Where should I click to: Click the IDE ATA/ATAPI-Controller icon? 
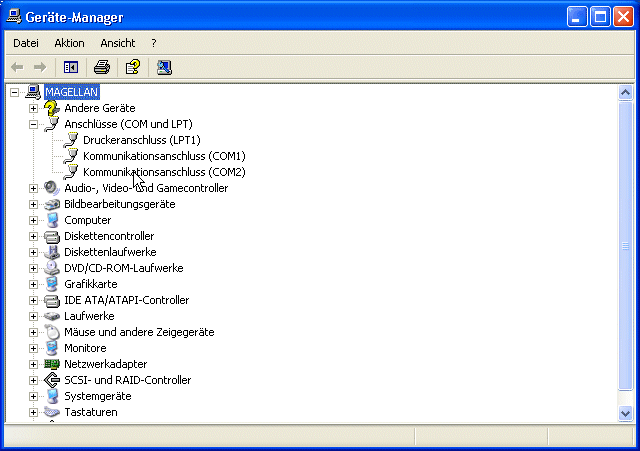[52, 300]
